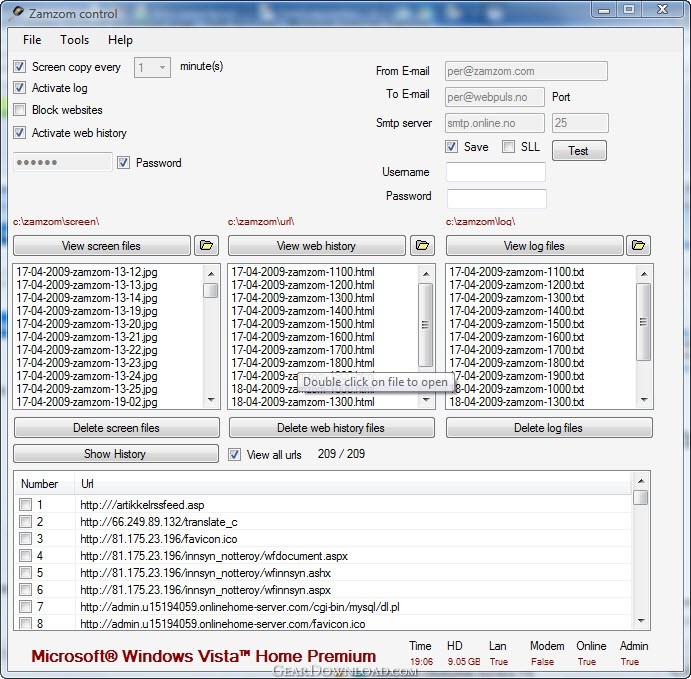Image resolution: width=691 pixels, height=679 pixels.
Task: Check the box for url number 6
Action: tap(26, 590)
